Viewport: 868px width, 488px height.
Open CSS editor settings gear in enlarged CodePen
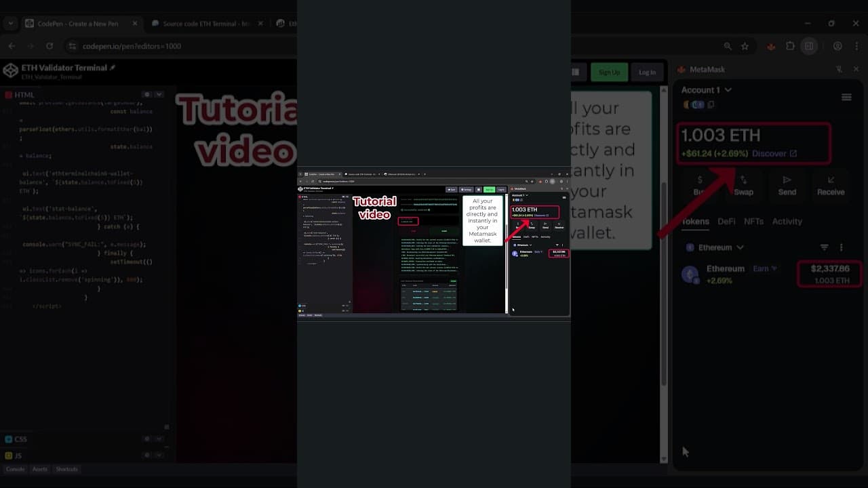[146, 439]
